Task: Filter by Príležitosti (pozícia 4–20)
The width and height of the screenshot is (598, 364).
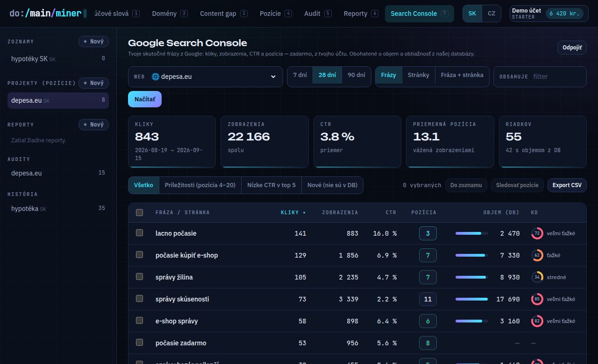Action: tap(200, 185)
